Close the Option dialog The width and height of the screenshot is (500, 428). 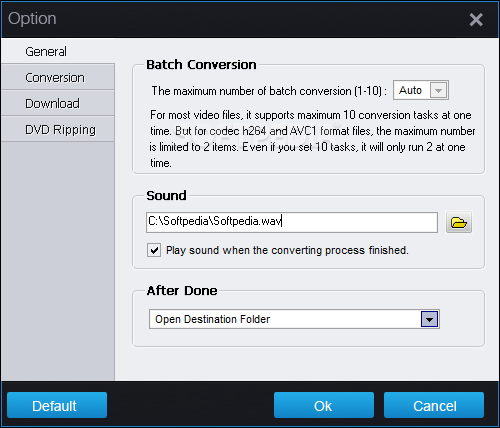[476, 19]
